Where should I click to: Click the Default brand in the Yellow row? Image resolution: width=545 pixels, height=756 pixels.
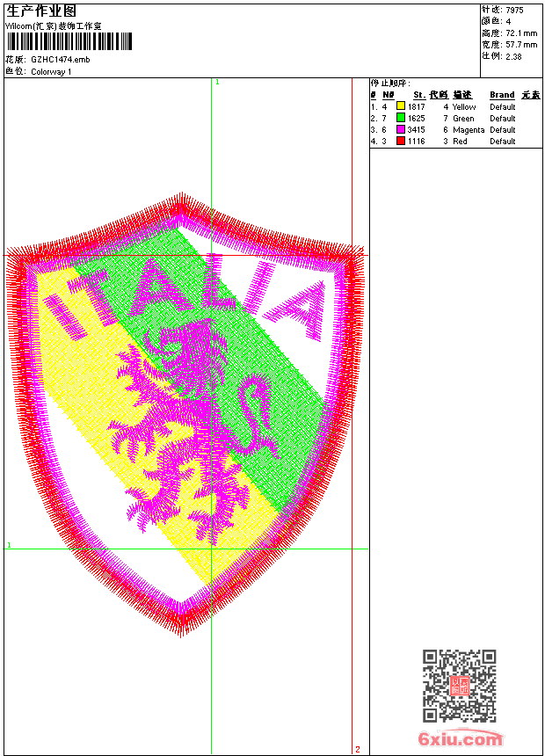click(x=503, y=107)
